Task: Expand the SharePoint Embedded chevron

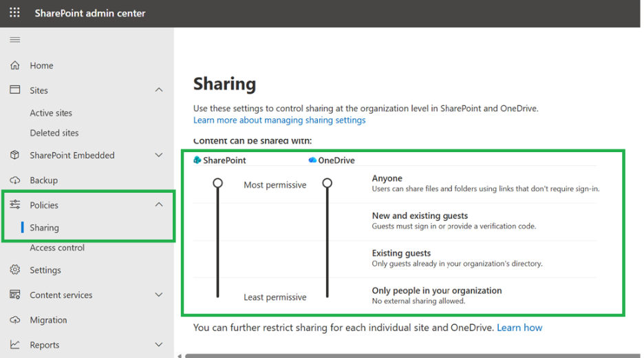Action: click(159, 155)
